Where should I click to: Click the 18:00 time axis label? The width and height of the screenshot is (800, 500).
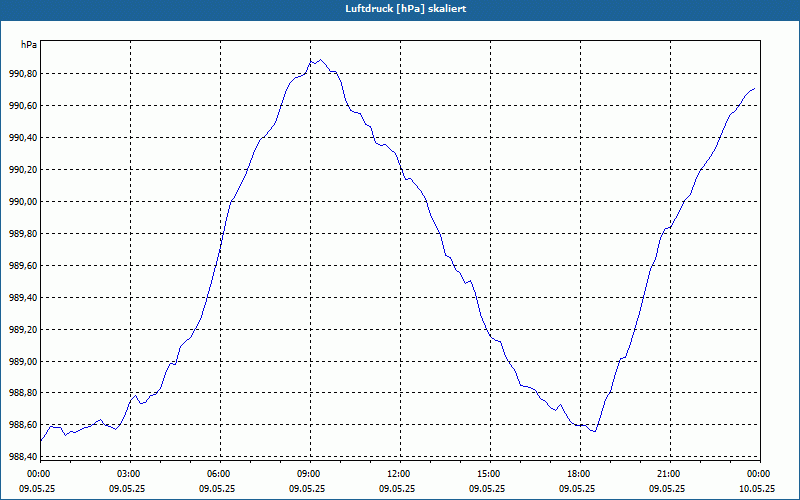580,474
